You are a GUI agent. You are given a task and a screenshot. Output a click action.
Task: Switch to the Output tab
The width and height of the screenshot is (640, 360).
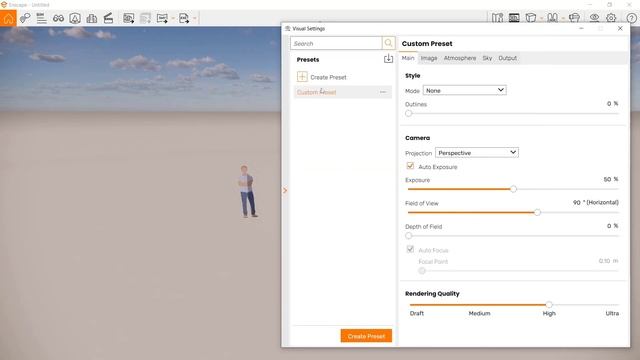click(507, 58)
